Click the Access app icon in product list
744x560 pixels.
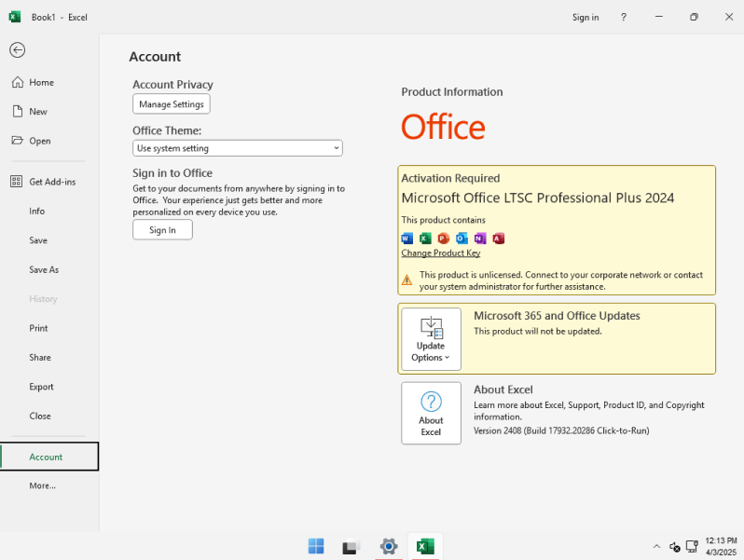[x=498, y=238]
